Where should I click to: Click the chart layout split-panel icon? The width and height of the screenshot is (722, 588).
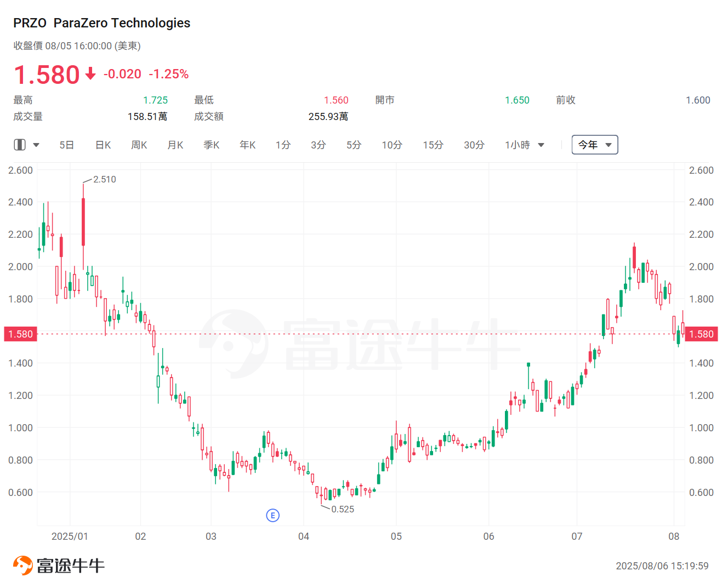click(x=20, y=145)
